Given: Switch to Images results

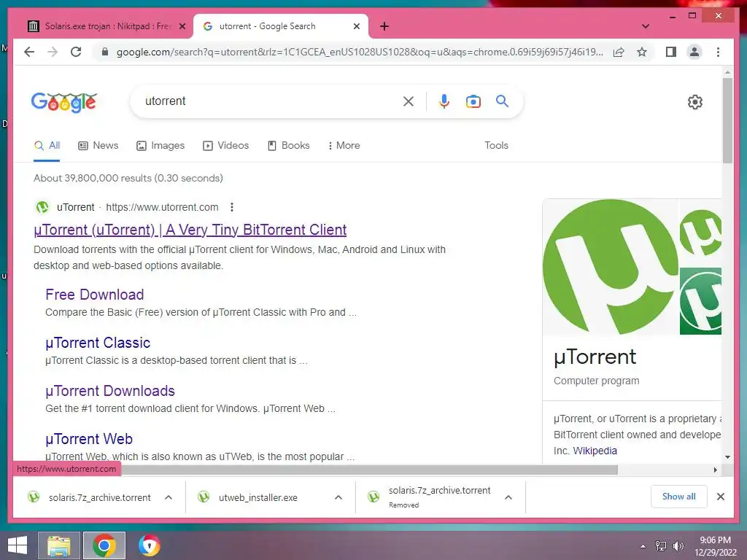Looking at the screenshot, I should pos(160,145).
